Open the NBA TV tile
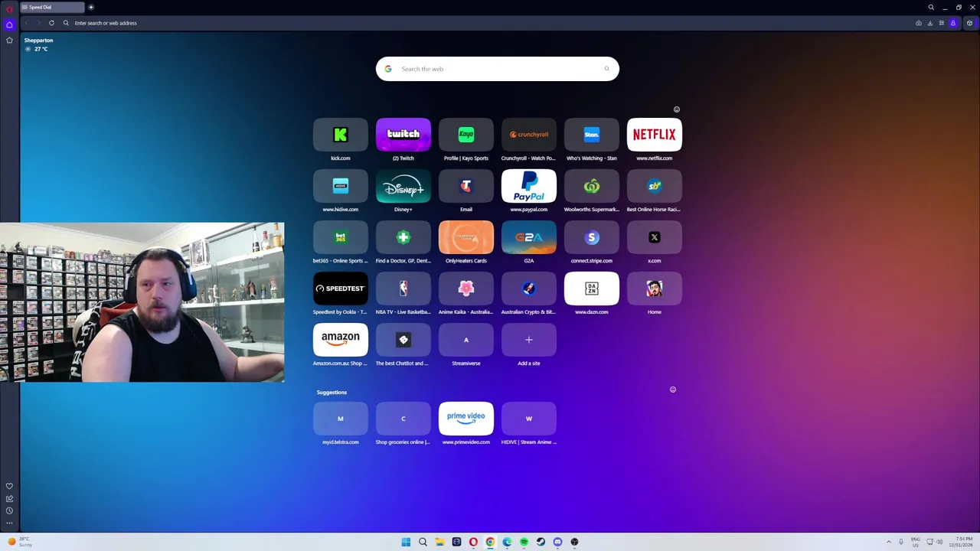 [403, 289]
